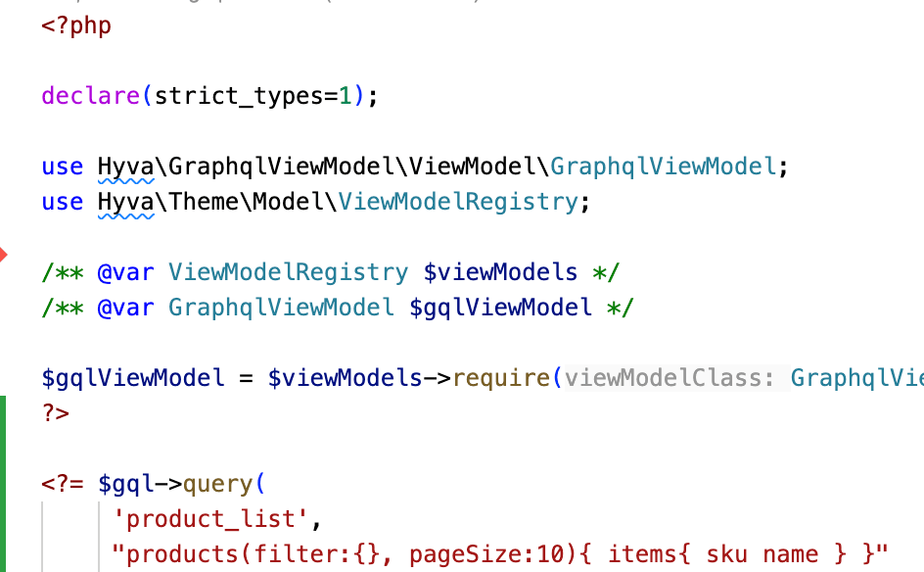Click GraphqlViewModel type in the second @var docblock
The width and height of the screenshot is (924, 572).
[x=281, y=308]
